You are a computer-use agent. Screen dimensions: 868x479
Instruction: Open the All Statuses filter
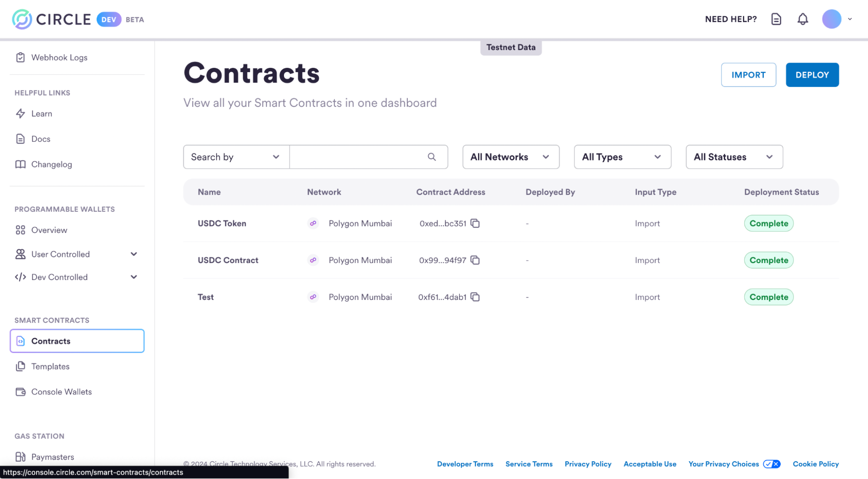(x=734, y=157)
